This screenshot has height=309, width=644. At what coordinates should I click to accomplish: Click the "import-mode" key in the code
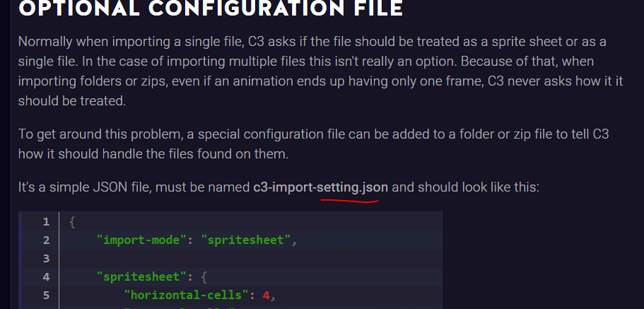click(x=141, y=240)
